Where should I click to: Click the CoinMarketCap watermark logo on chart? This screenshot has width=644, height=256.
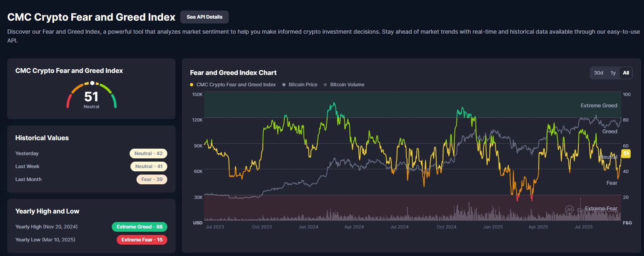click(569, 209)
